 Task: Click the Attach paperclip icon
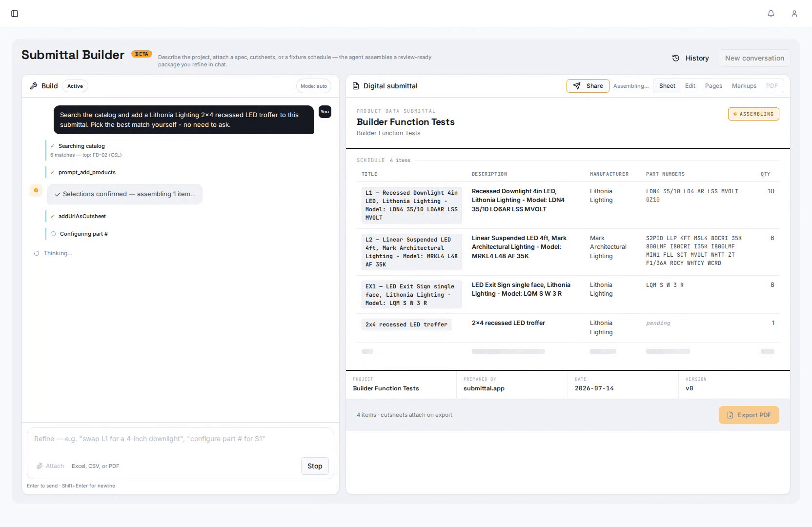[40, 466]
